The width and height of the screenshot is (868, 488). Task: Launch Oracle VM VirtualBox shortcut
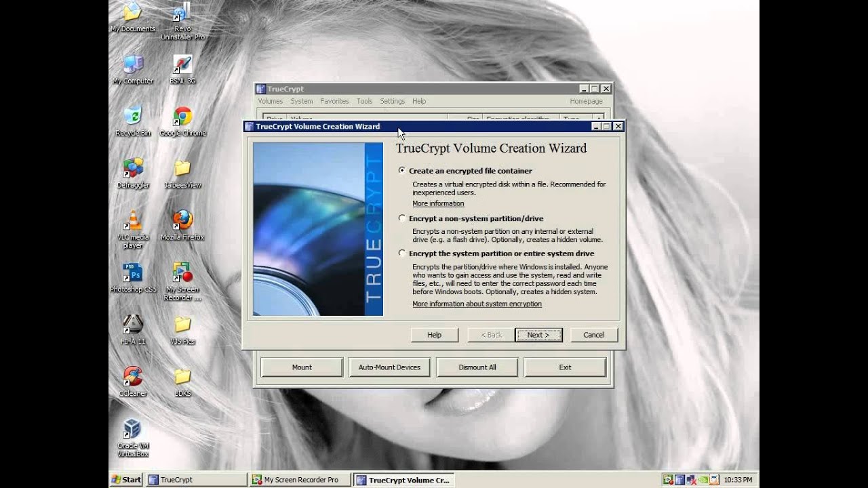133,437
